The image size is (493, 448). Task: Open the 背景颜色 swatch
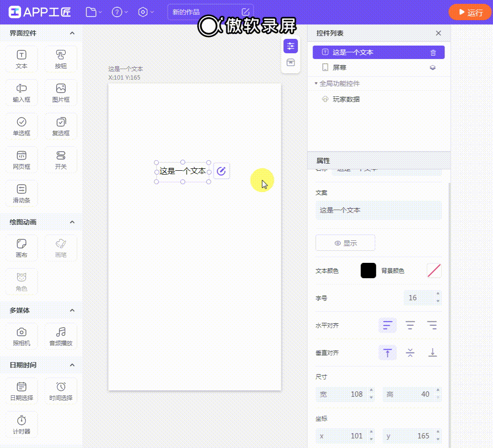coord(434,271)
